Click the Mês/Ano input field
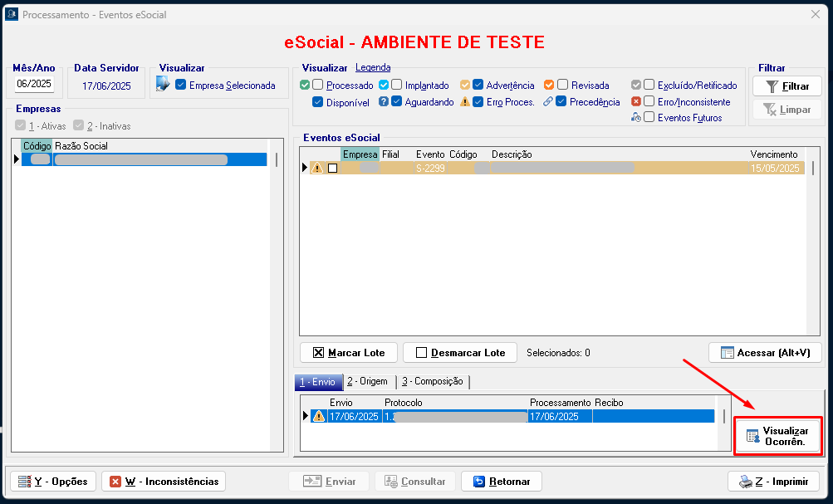 [34, 84]
